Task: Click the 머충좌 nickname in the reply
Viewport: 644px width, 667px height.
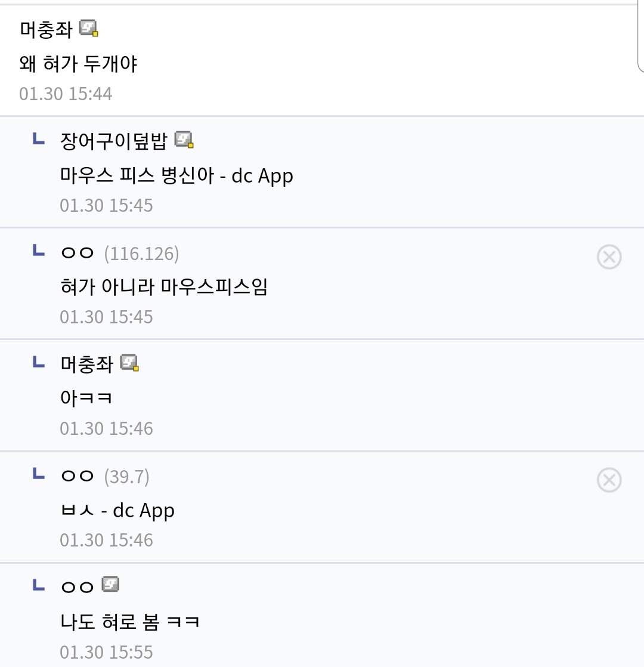Action: pyautogui.click(x=86, y=364)
